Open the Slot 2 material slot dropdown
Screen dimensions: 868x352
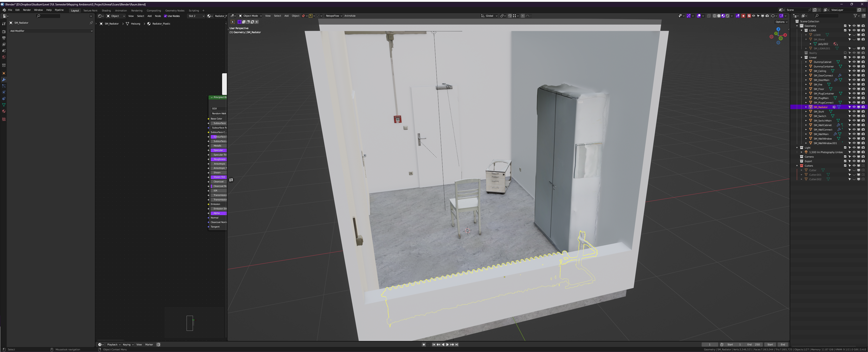pos(196,16)
